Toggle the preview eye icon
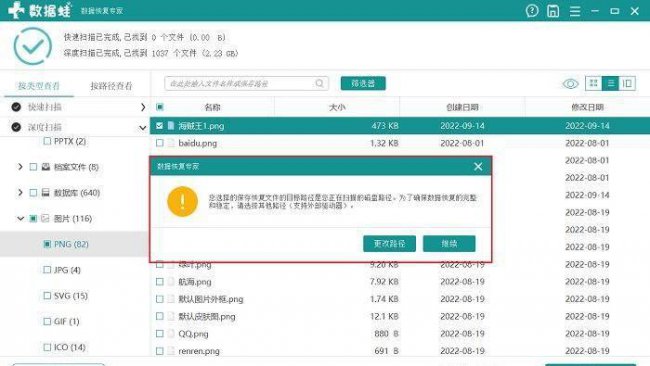The height and width of the screenshot is (366, 650). click(570, 84)
